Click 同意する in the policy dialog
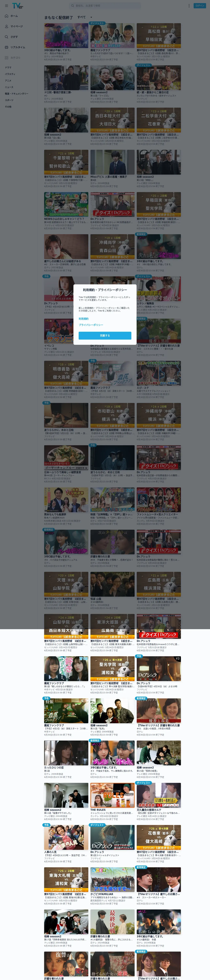 [x=105, y=335]
